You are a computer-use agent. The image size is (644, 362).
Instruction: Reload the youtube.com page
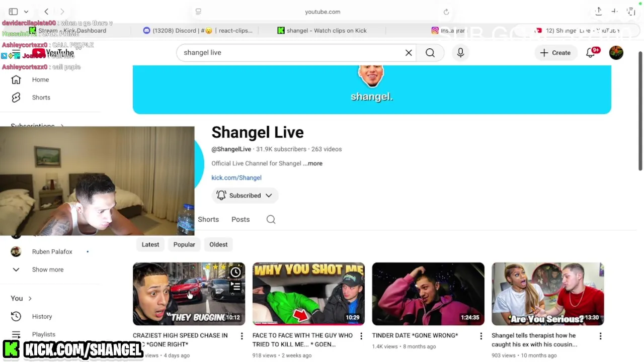[446, 12]
